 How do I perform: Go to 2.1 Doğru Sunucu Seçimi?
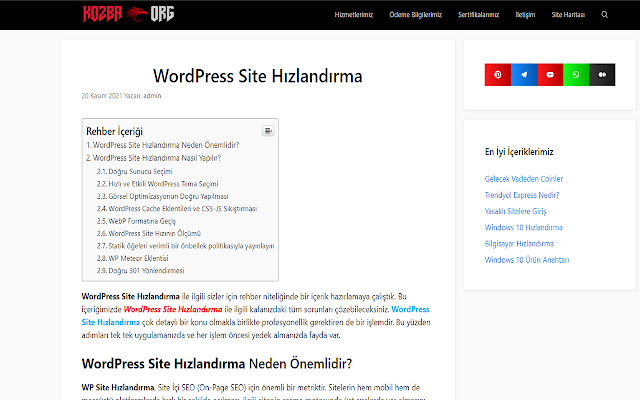134,171
